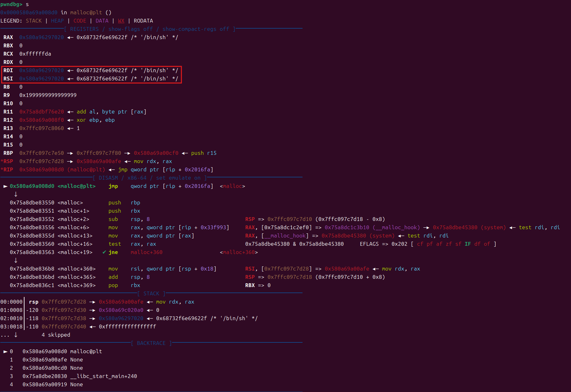Click the __libc_start_main+240 backtrace frame
The image size is (571, 392).
coord(103,376)
